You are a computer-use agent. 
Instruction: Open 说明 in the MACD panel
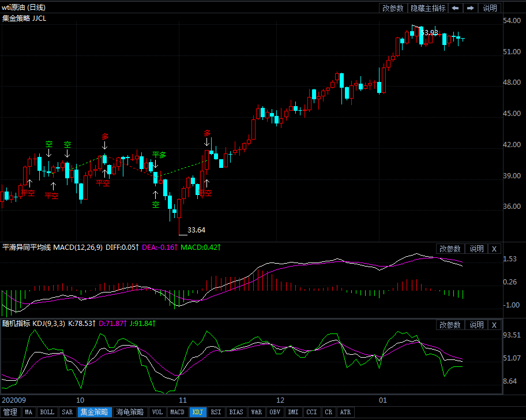pyautogui.click(x=476, y=249)
